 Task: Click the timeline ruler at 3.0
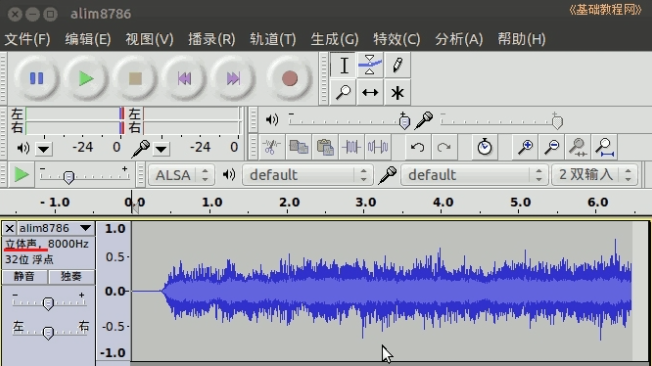366,203
